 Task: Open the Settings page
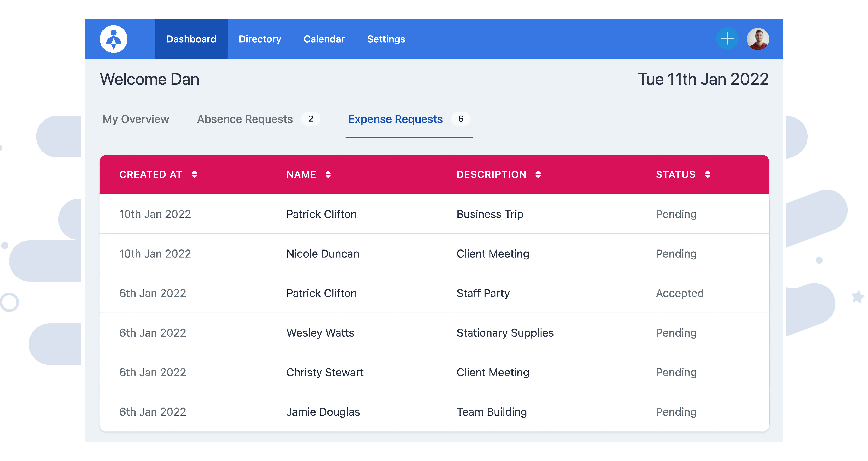pyautogui.click(x=386, y=39)
